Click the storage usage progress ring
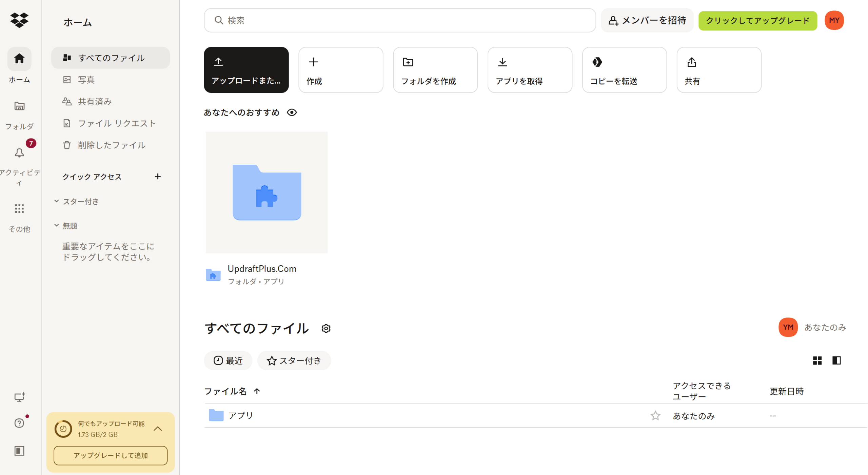The image size is (868, 475). [x=63, y=429]
